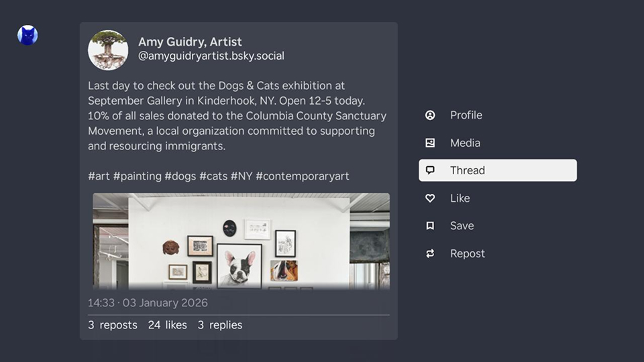
Task: Select the Thread speech bubble icon
Action: click(430, 170)
